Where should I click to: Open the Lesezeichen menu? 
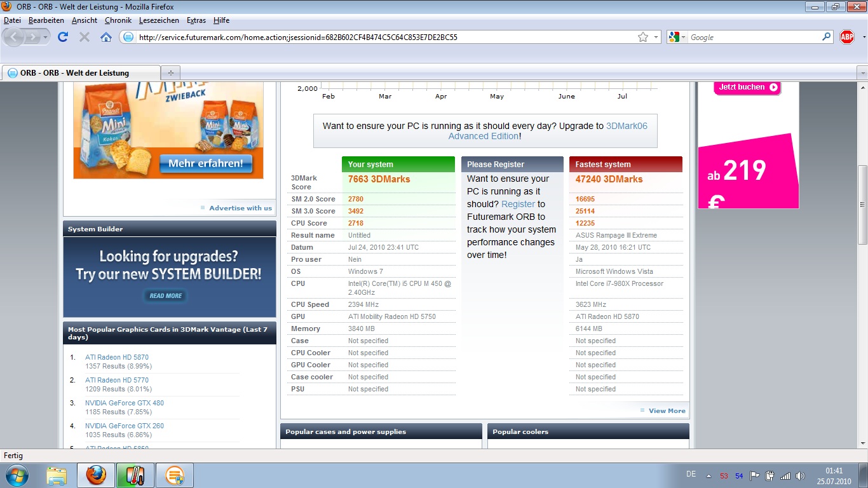pyautogui.click(x=159, y=20)
